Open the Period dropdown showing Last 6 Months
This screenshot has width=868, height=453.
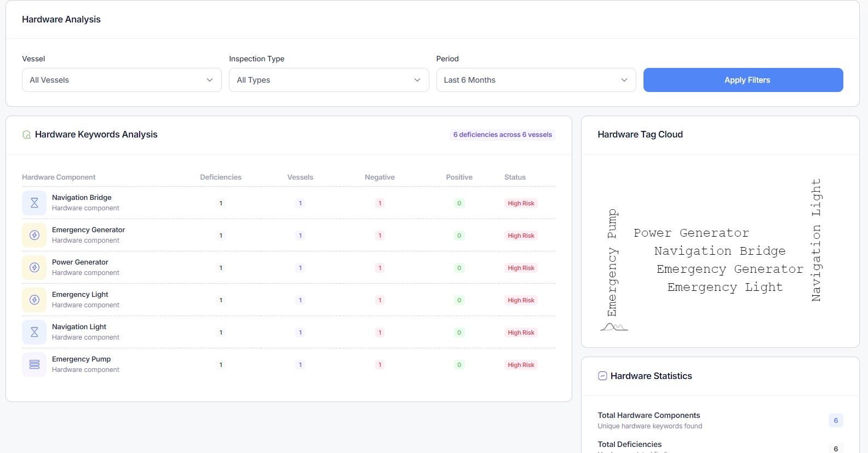click(536, 80)
